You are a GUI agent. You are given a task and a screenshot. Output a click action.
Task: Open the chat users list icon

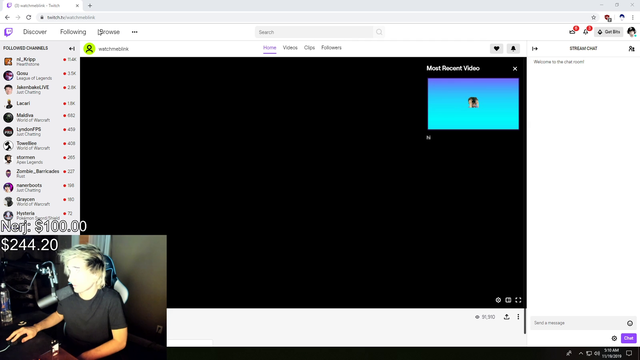click(x=631, y=49)
